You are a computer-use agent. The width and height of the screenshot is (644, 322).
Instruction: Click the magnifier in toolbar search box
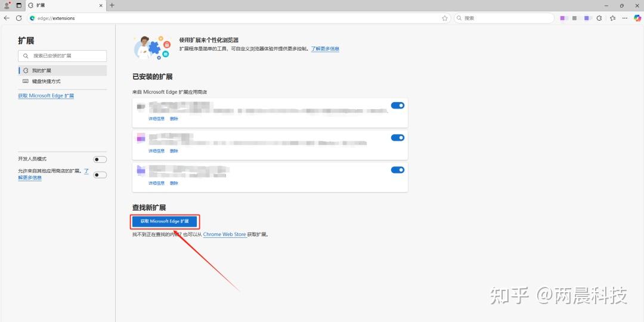459,18
